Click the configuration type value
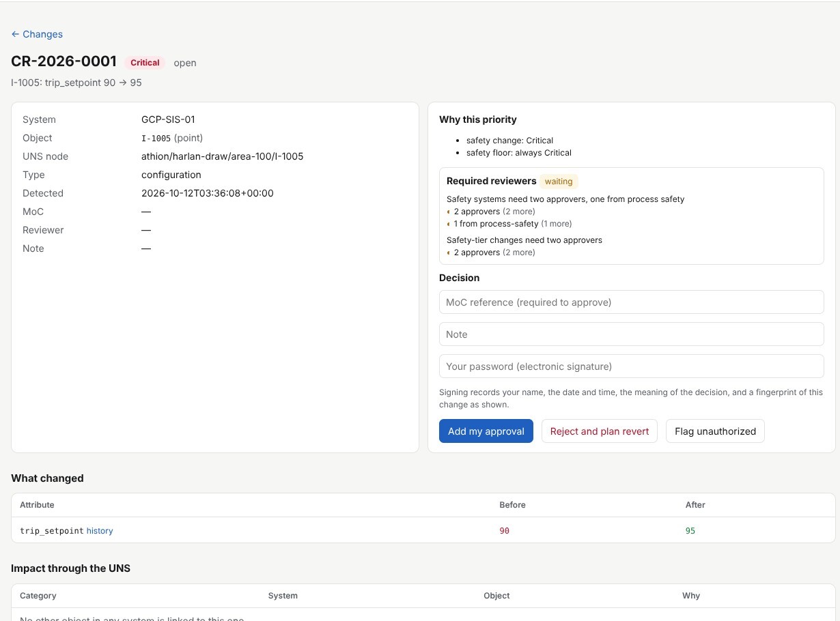The width and height of the screenshot is (840, 621). (x=171, y=175)
